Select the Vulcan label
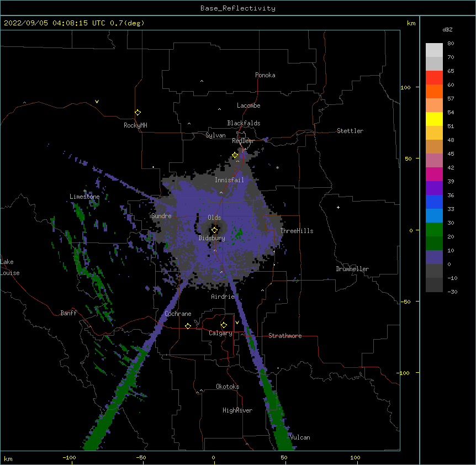 [300, 437]
